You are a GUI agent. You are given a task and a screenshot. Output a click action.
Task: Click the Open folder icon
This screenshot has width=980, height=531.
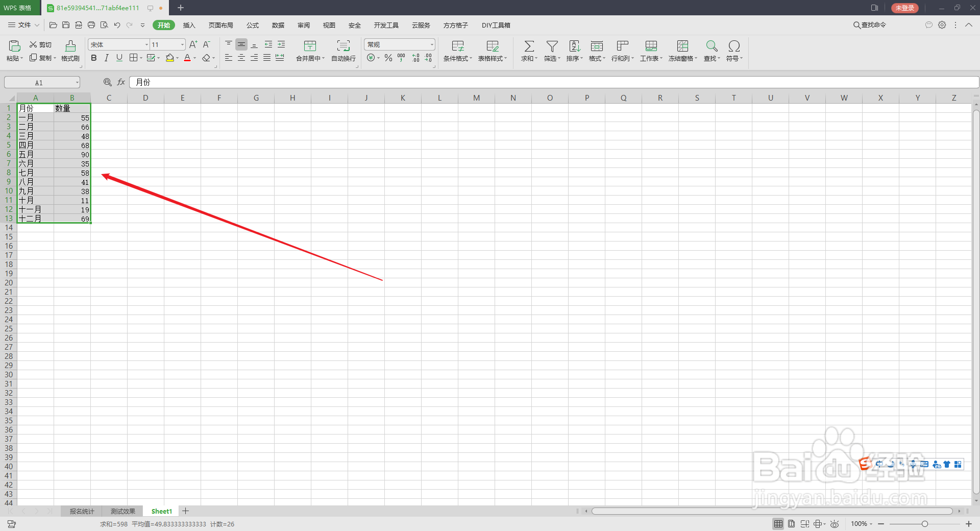tap(53, 25)
